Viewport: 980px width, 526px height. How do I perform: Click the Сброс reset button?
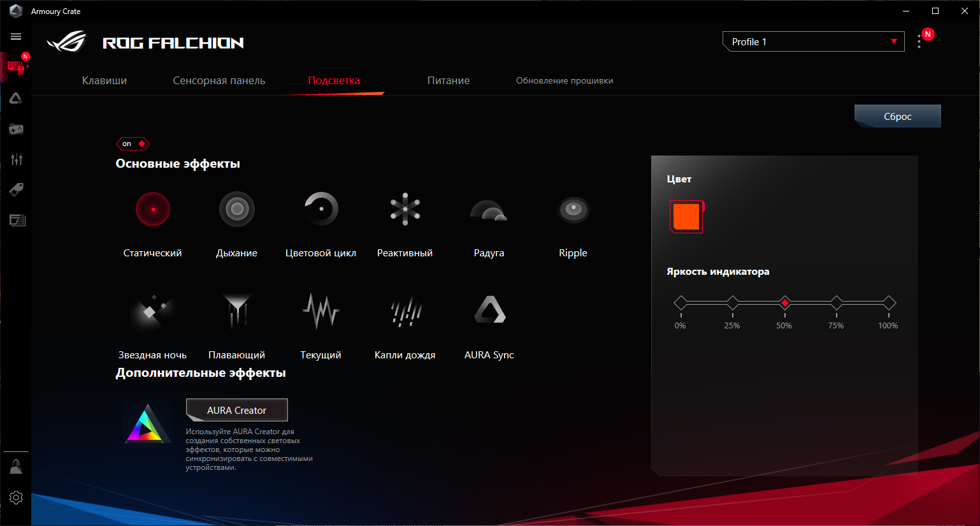coord(898,116)
